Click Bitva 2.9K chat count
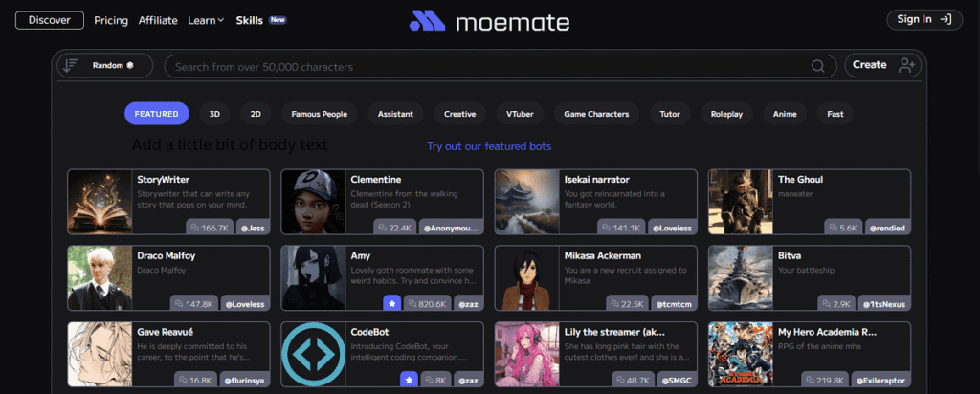Screen dimensions: 980x394 pos(836,304)
